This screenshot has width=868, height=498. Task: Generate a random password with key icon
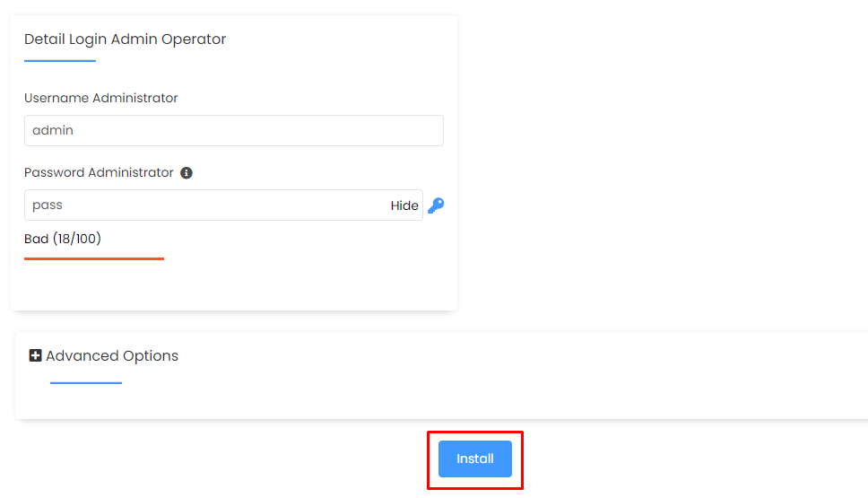[x=436, y=205]
